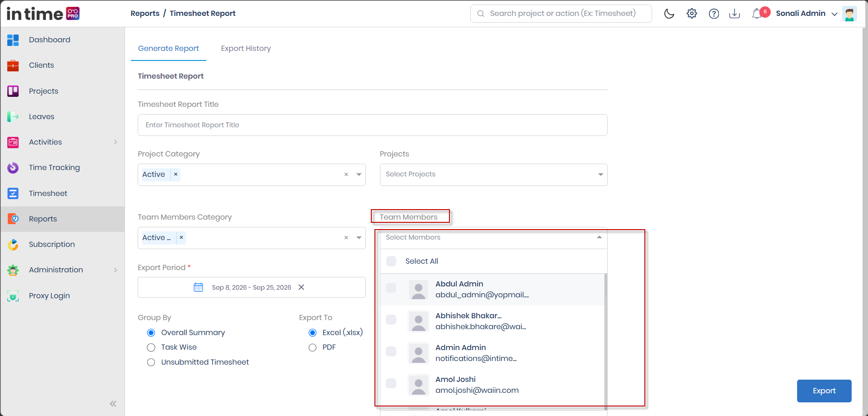Open the Export Period calendar icon
Viewport: 868px width, 416px height.
coord(199,287)
